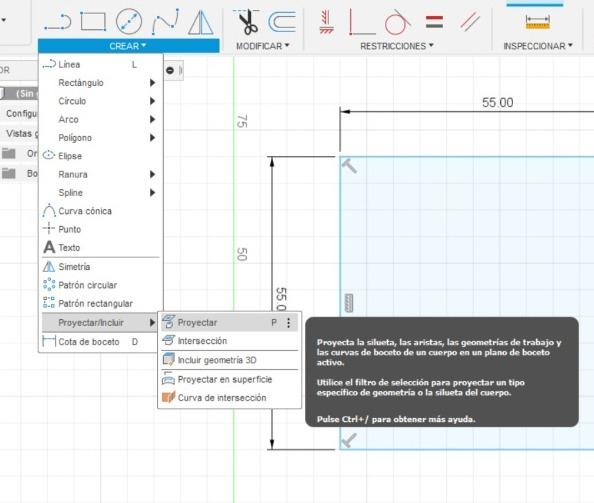Viewport: 594px width, 503px height.
Task: Choose Punto menu entry
Action: (101, 229)
